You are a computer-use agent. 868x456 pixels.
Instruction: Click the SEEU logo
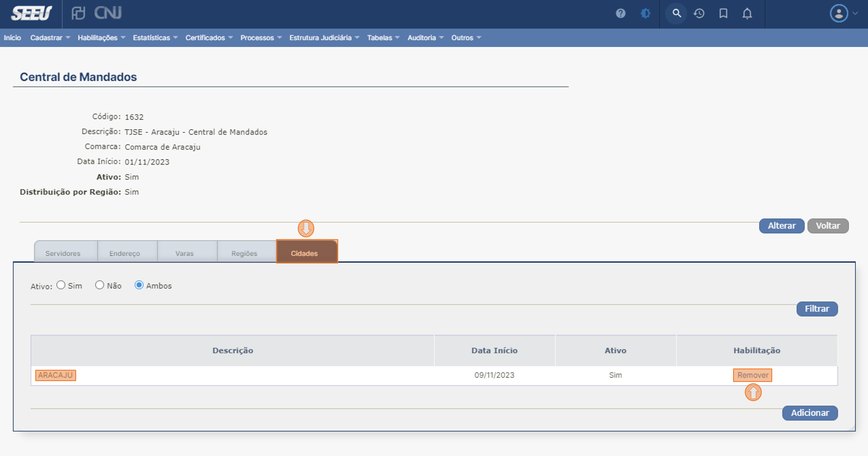pyautogui.click(x=31, y=14)
